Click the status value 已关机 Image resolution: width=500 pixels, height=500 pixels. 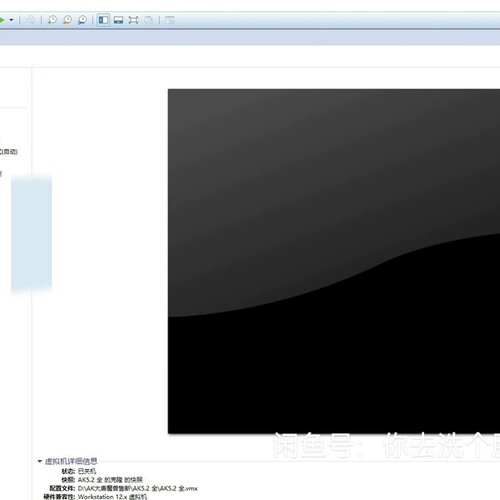pyautogui.click(x=87, y=471)
